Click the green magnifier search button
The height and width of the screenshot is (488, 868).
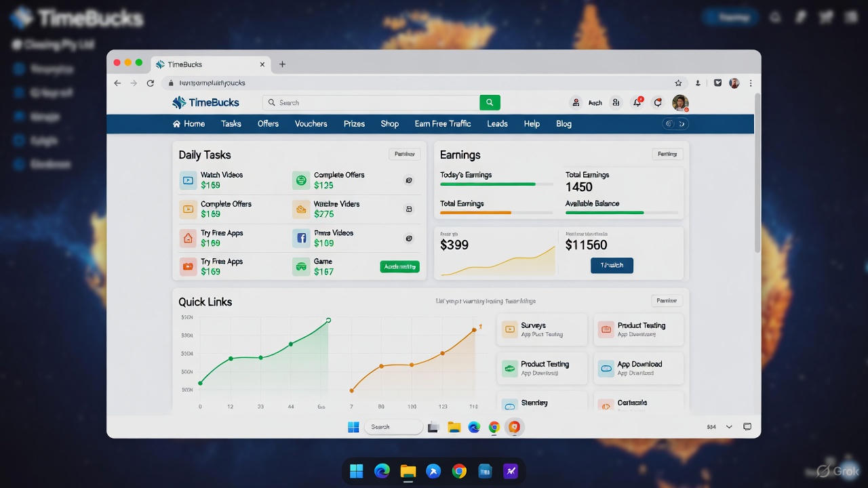pyautogui.click(x=490, y=102)
